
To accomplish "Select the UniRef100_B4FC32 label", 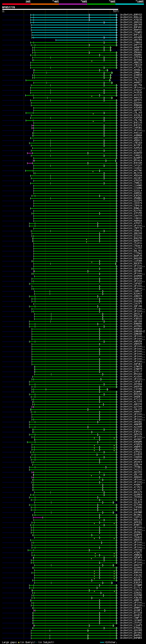I will pos(131,35).
